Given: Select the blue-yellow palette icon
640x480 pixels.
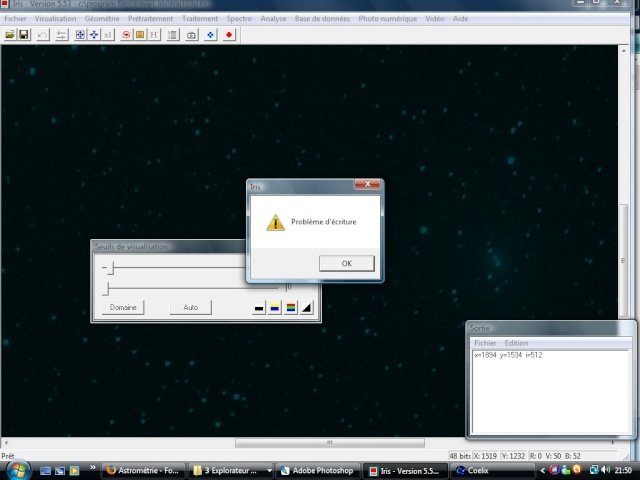Looking at the screenshot, I should [275, 308].
